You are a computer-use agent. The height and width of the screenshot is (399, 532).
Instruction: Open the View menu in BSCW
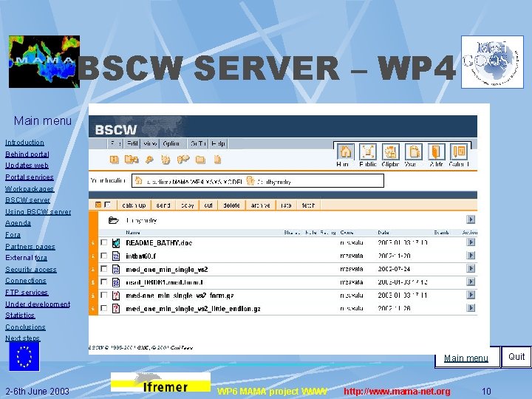pos(149,143)
